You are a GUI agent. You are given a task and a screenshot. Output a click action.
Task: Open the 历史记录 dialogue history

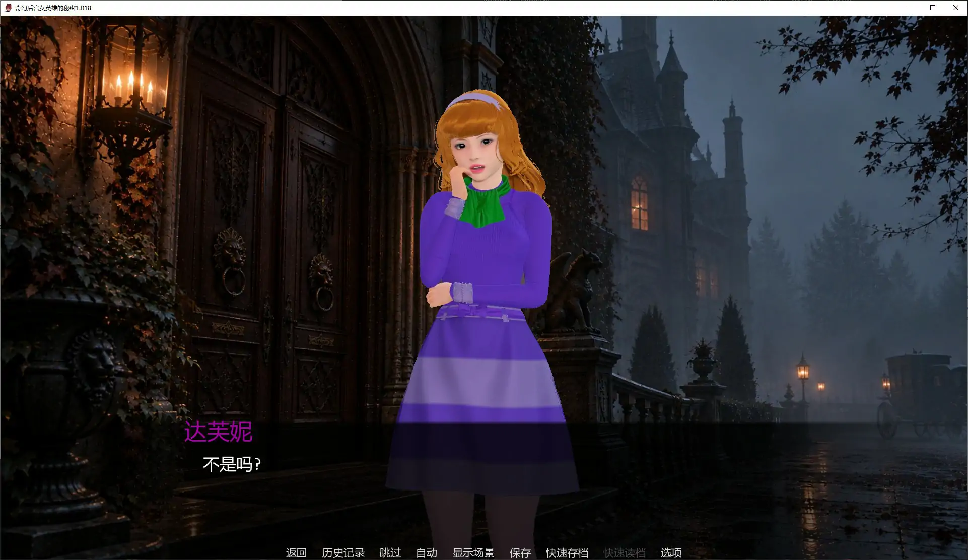pos(343,553)
